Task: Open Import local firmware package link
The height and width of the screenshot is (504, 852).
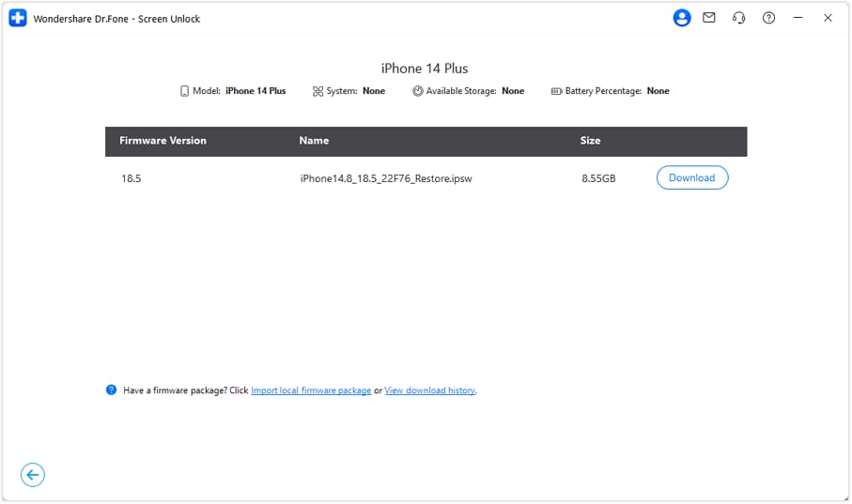Action: pyautogui.click(x=311, y=390)
